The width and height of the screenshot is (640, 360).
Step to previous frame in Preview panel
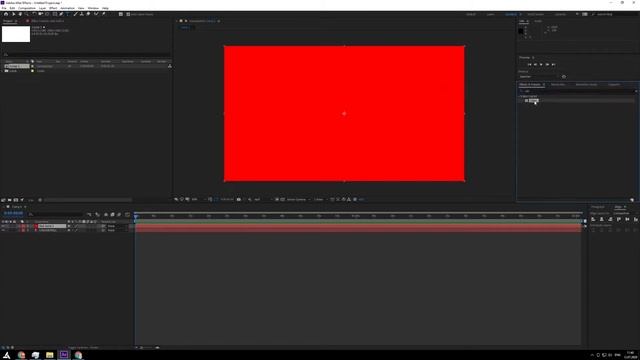point(535,64)
